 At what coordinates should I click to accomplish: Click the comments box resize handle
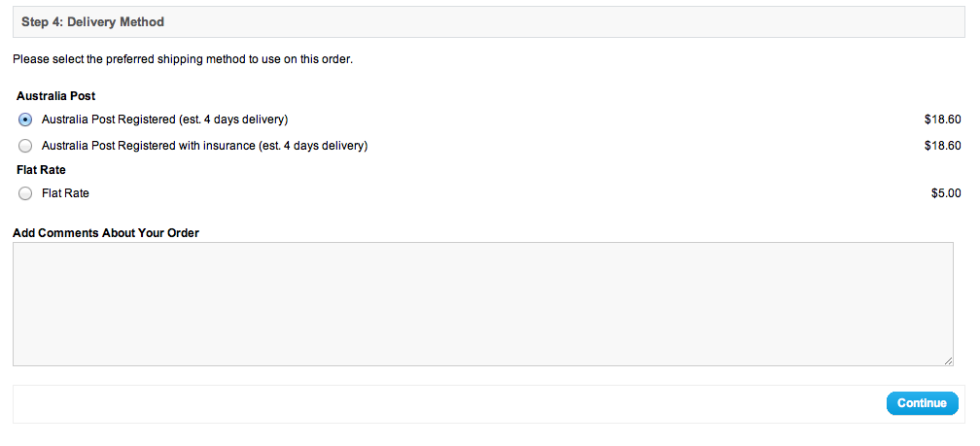pos(948,360)
